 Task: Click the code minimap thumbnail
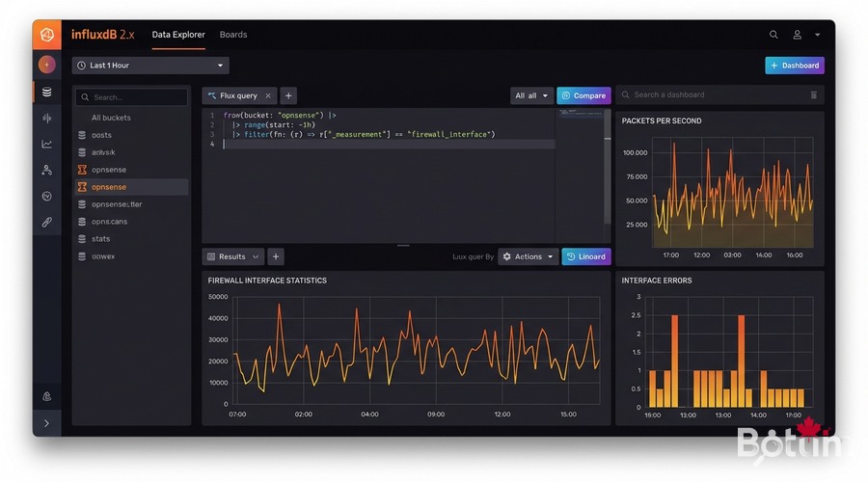(579, 114)
